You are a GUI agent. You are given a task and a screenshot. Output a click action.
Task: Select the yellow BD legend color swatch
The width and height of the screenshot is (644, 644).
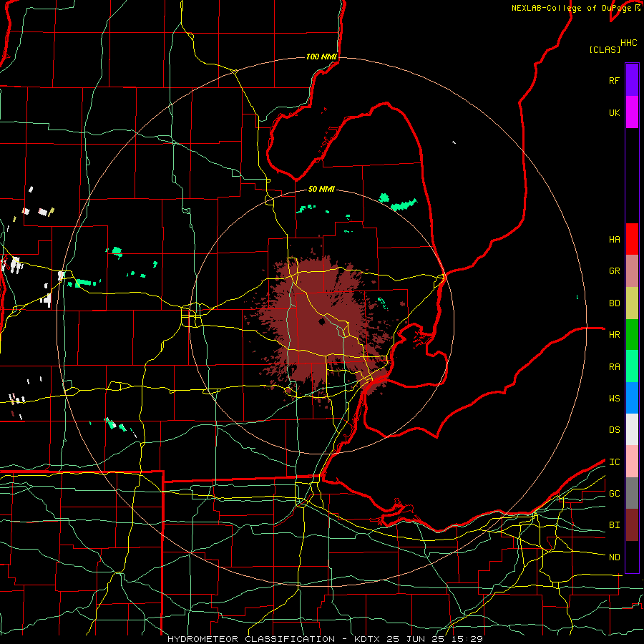(x=632, y=303)
